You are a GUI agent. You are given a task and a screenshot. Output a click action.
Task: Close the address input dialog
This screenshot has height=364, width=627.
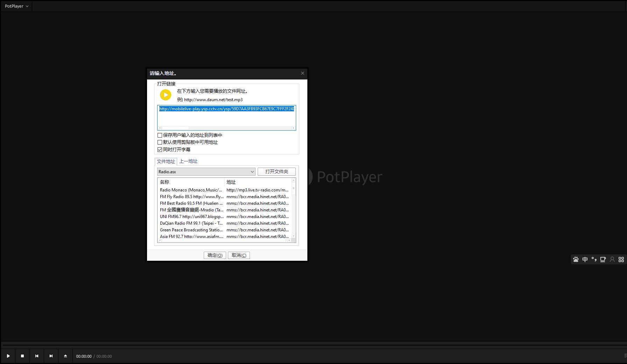coord(302,73)
